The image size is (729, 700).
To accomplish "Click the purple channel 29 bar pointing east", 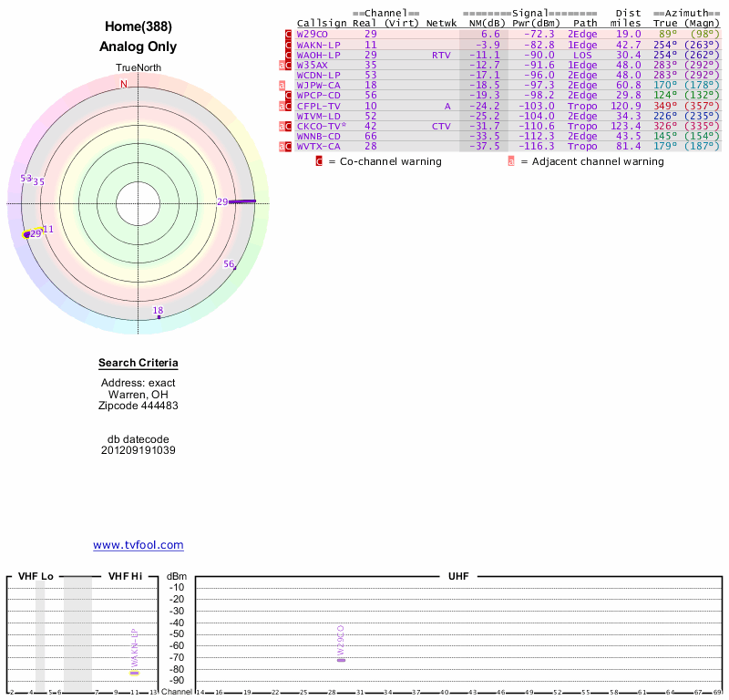I will point(242,201).
